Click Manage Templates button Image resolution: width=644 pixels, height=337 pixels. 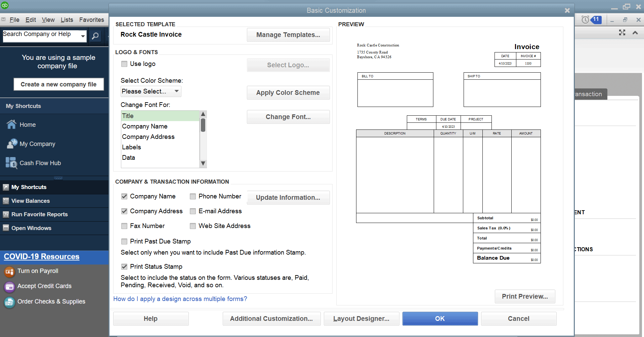pos(288,35)
